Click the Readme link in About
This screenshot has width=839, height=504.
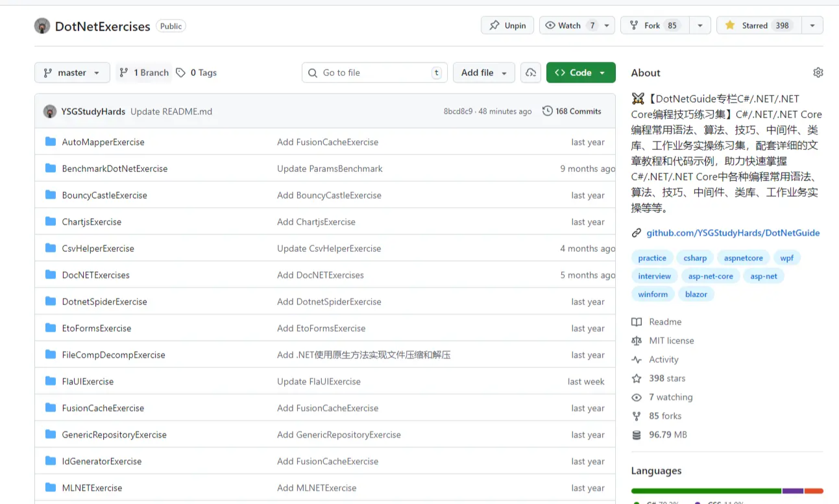(x=665, y=322)
